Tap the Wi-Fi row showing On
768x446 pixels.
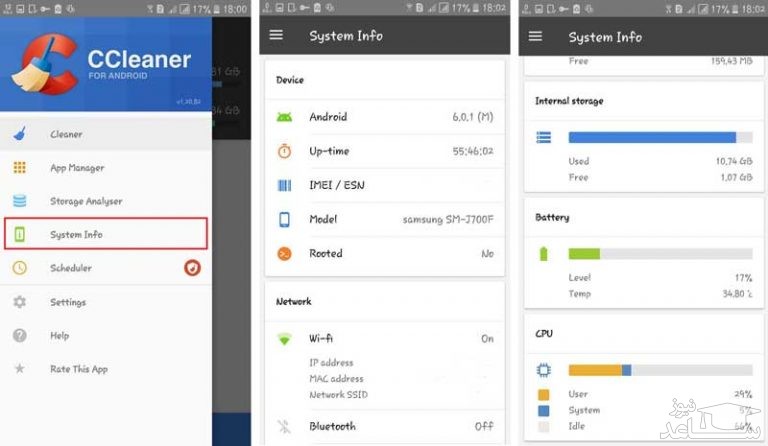tap(385, 339)
